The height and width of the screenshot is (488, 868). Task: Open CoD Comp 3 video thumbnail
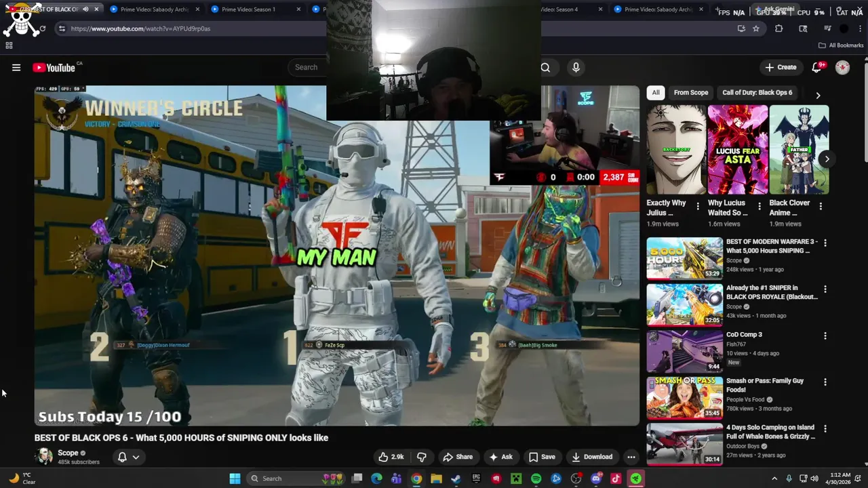[x=684, y=350]
